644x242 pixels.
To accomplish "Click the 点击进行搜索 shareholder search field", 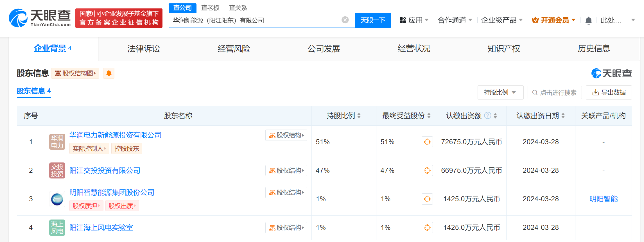I will pyautogui.click(x=554, y=92).
